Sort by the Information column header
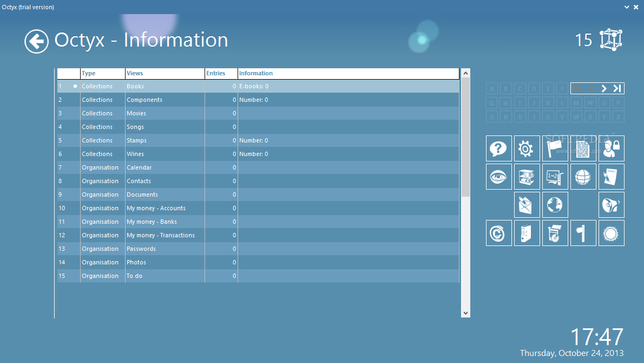644x363 pixels. tap(349, 74)
